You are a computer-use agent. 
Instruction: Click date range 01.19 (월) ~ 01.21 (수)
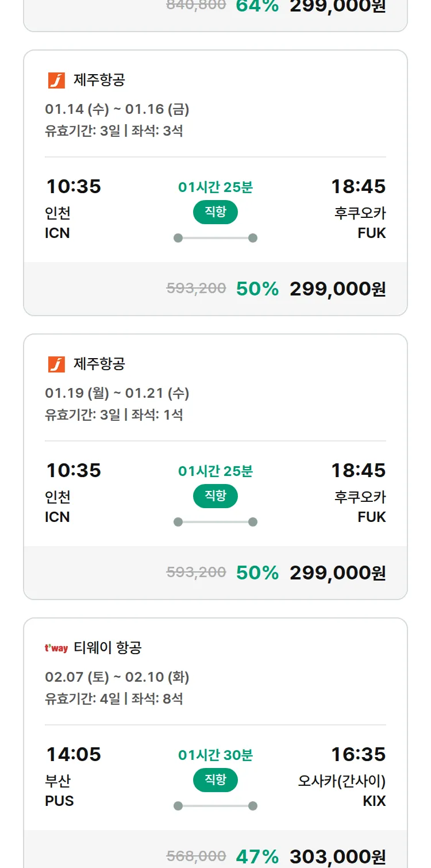[x=117, y=393]
